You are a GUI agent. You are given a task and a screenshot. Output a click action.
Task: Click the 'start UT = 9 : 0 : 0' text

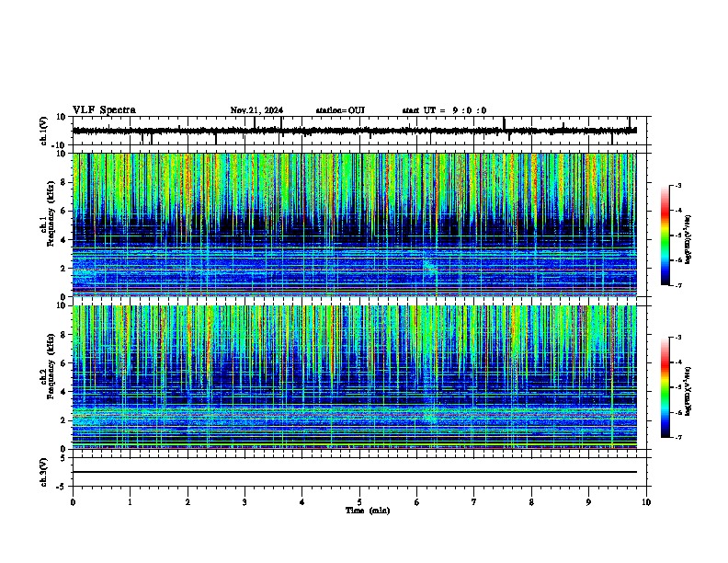pyautogui.click(x=444, y=110)
